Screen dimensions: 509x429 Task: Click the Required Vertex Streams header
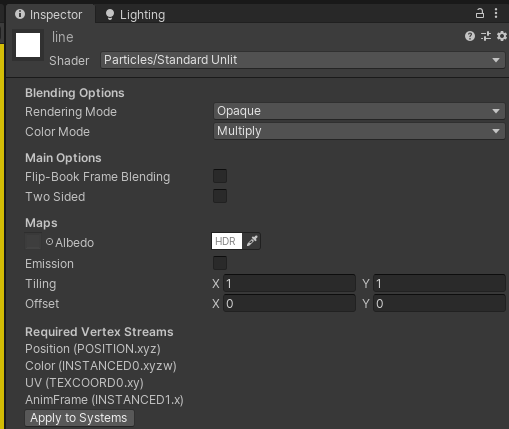pyautogui.click(x=99, y=332)
